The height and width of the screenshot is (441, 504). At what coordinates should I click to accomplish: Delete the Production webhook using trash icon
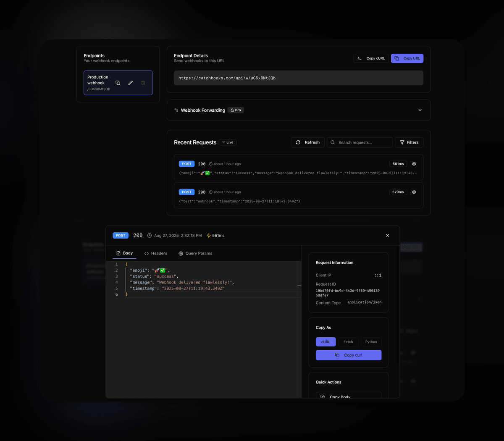pos(143,83)
